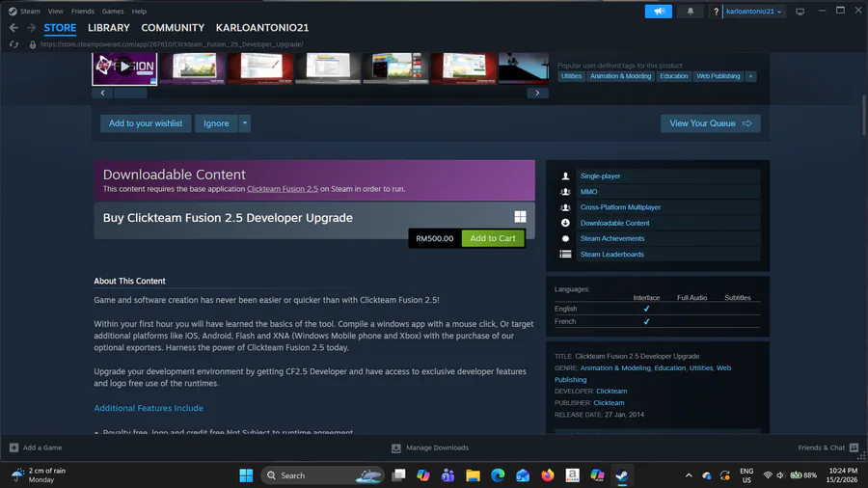Click the Steam logo icon in menu bar
868x488 pixels.
click(13, 11)
